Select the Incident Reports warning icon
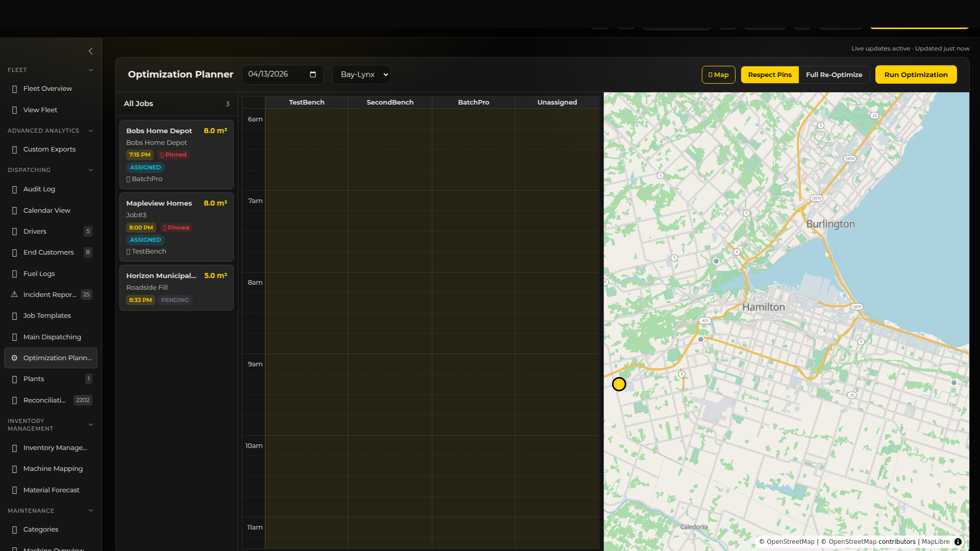Image resolution: width=980 pixels, height=551 pixels. coord(14,294)
